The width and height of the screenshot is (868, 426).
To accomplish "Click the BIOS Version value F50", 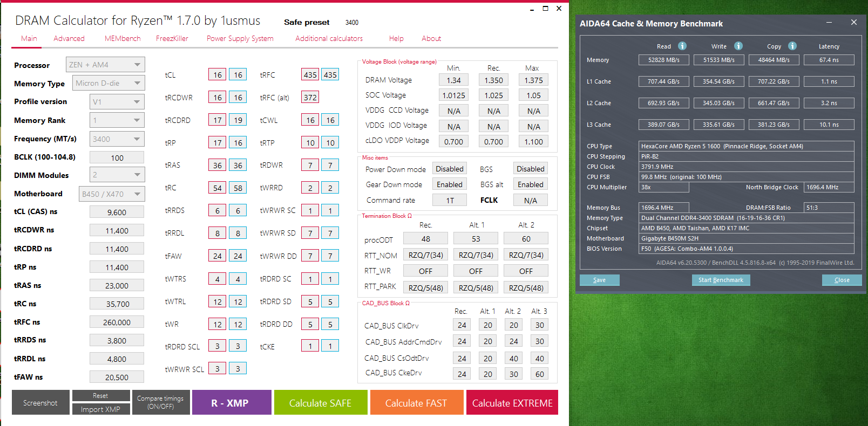I will tap(747, 249).
